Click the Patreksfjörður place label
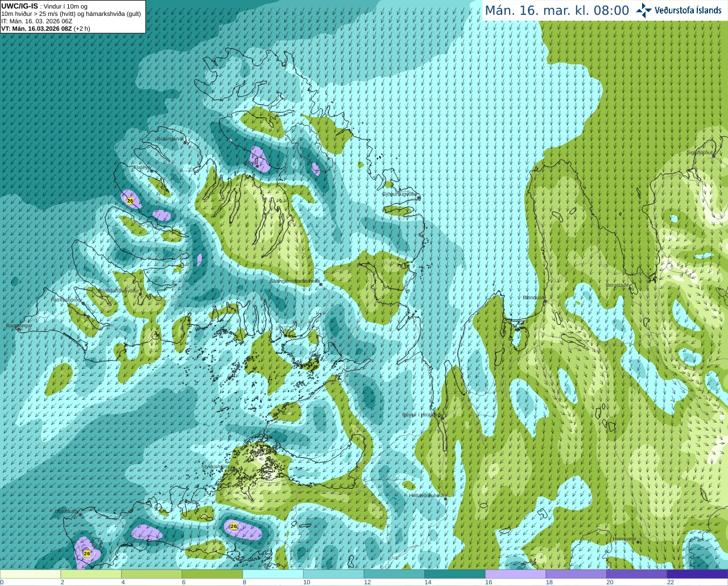This screenshot has width=728, height=586. coord(67,299)
